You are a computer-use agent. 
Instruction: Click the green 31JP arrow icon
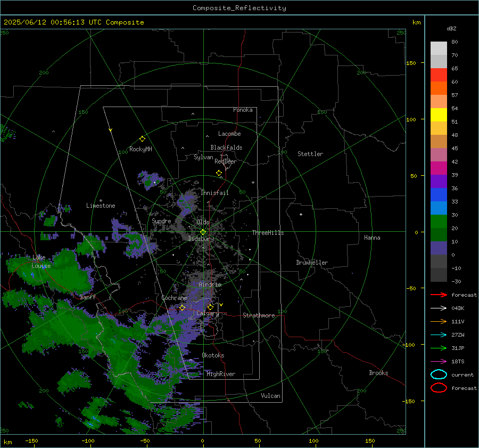439,348
